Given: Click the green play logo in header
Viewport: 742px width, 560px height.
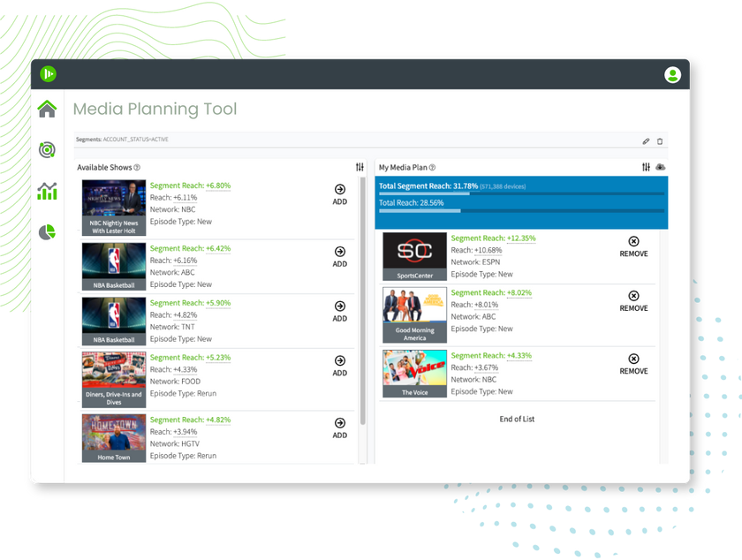Looking at the screenshot, I should tap(49, 74).
